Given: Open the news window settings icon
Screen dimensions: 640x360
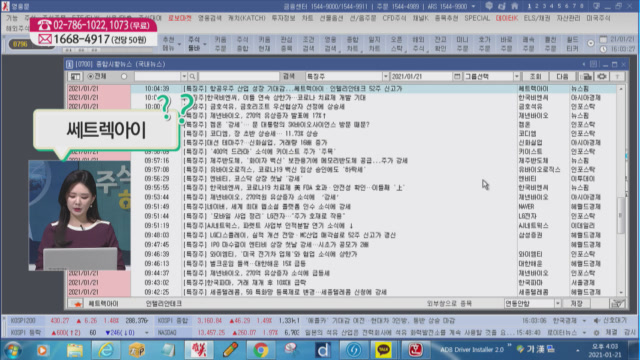Looking at the screenshot, I should tap(602, 76).
